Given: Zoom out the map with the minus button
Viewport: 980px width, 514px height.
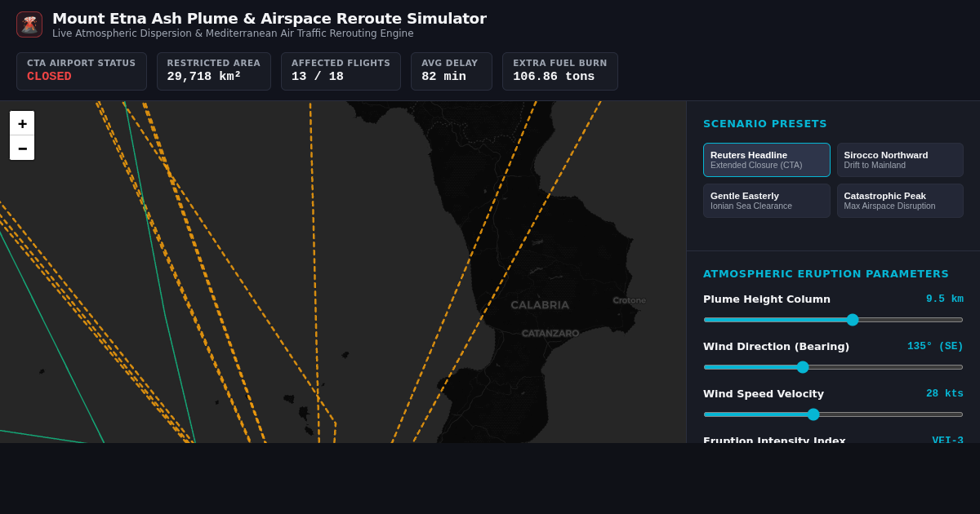Looking at the screenshot, I should (x=22, y=148).
